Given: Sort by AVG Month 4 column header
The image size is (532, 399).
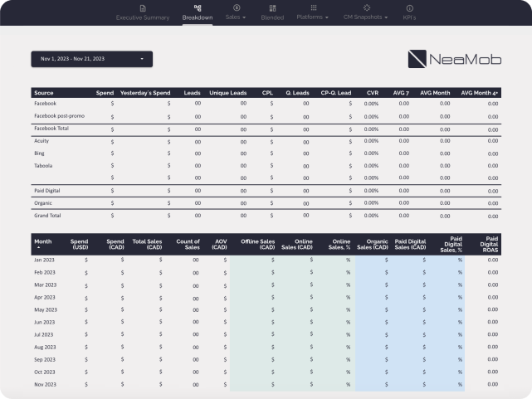Looking at the screenshot, I should coord(479,93).
